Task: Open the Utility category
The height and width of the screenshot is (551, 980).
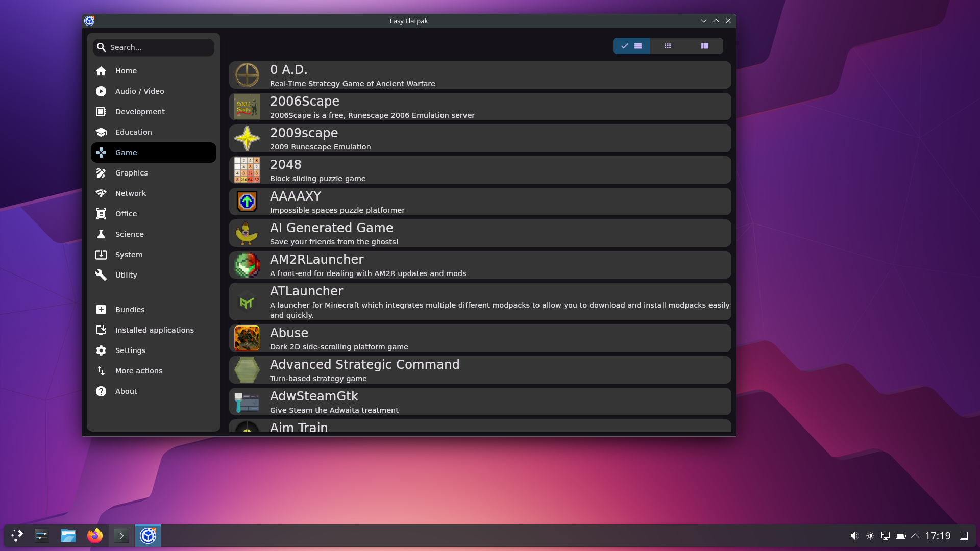Action: [153, 275]
